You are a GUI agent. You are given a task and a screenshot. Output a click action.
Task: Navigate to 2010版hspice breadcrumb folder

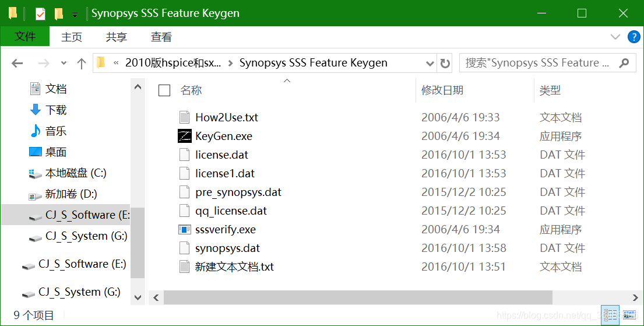coord(173,63)
